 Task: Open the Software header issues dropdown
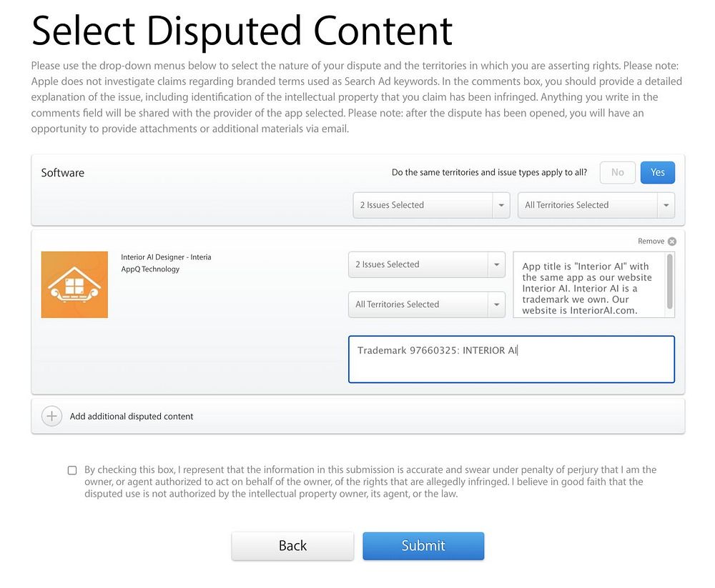(x=431, y=205)
